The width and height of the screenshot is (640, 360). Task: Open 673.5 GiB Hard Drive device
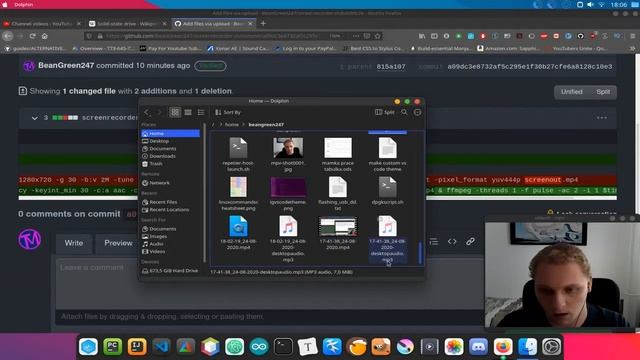tap(170, 271)
